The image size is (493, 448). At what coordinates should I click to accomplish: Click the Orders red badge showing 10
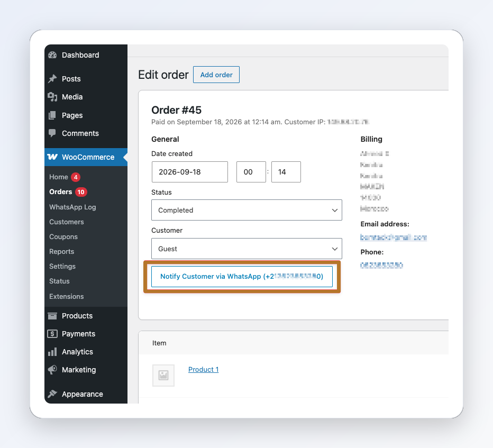81,192
